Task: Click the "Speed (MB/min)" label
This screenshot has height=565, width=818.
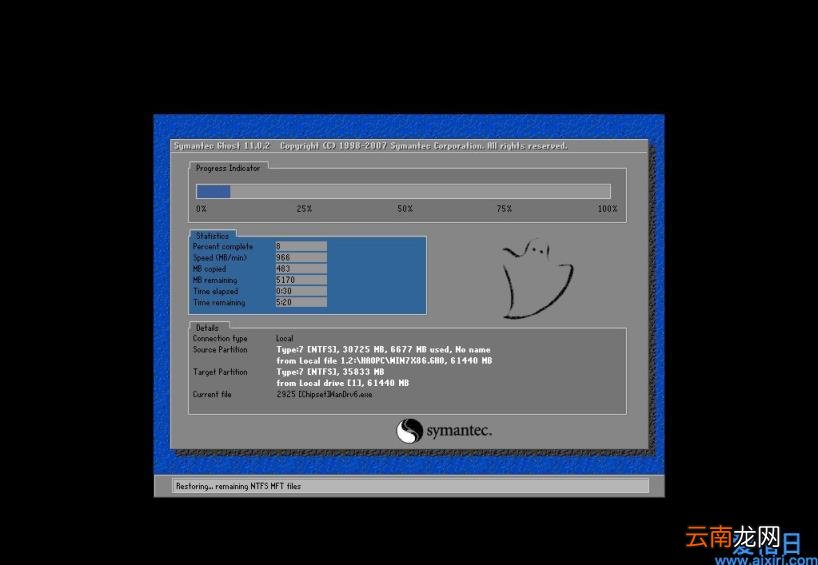Action: point(220,258)
